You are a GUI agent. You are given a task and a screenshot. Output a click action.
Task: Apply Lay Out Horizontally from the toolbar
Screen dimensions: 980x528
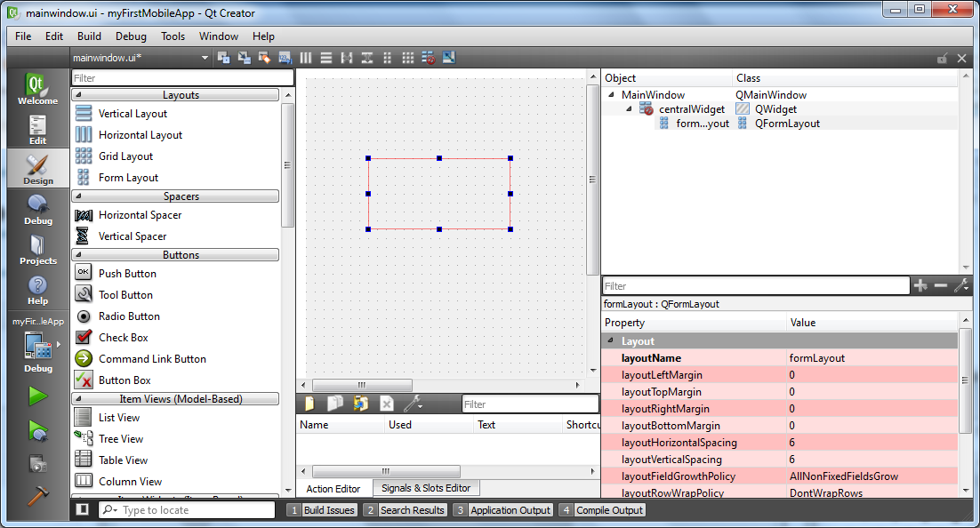pos(306,58)
